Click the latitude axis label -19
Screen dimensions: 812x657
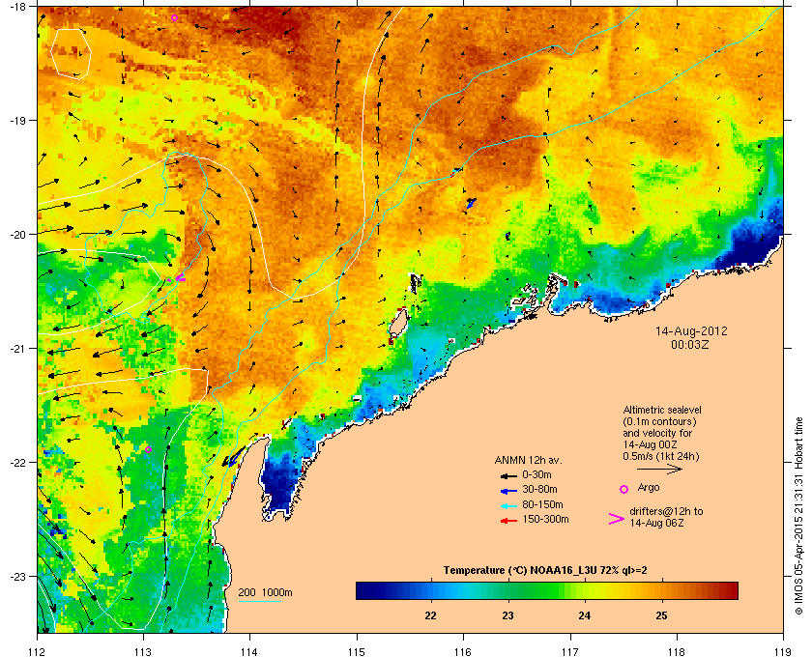(17, 120)
